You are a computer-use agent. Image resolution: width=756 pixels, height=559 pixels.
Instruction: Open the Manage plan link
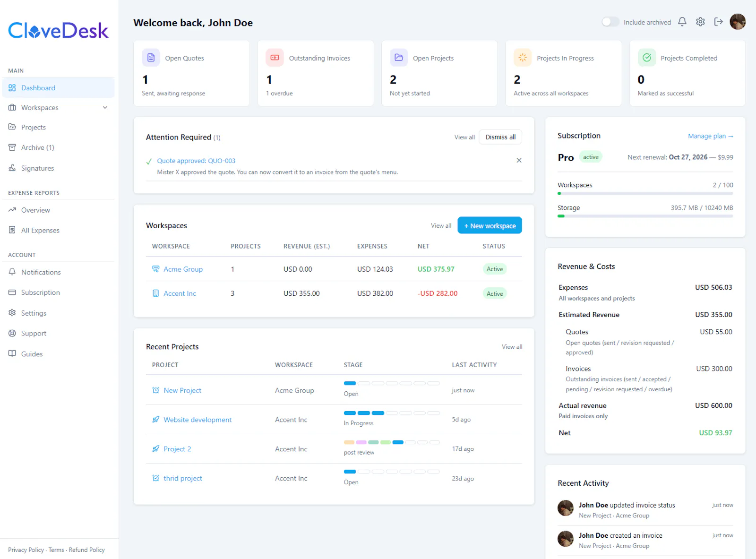(x=711, y=136)
